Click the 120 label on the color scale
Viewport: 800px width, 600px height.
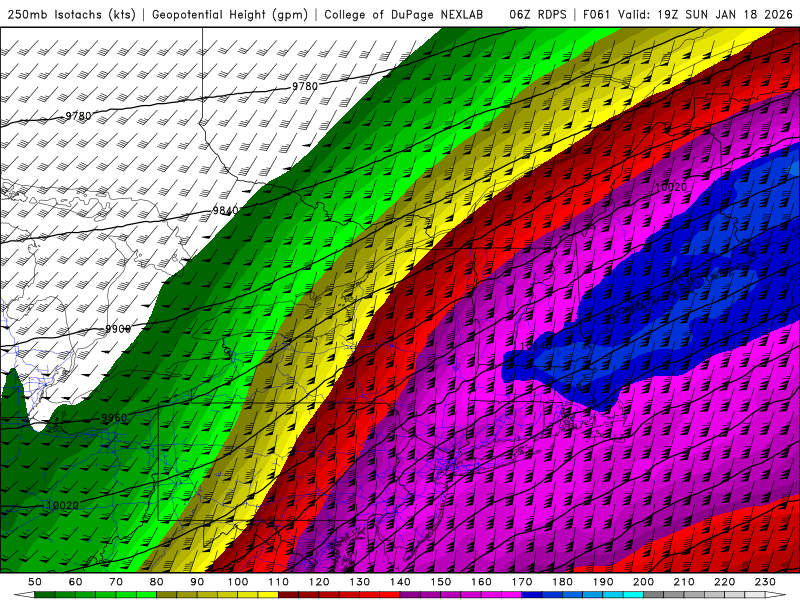pos(319,582)
